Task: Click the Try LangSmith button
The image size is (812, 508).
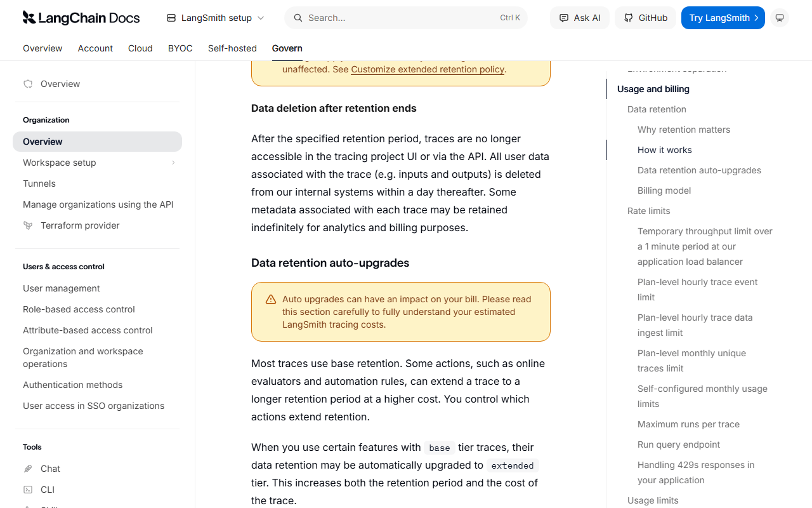Action: pos(723,18)
